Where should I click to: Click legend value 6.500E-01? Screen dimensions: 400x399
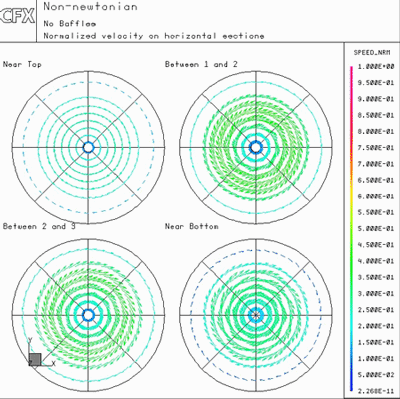[376, 180]
